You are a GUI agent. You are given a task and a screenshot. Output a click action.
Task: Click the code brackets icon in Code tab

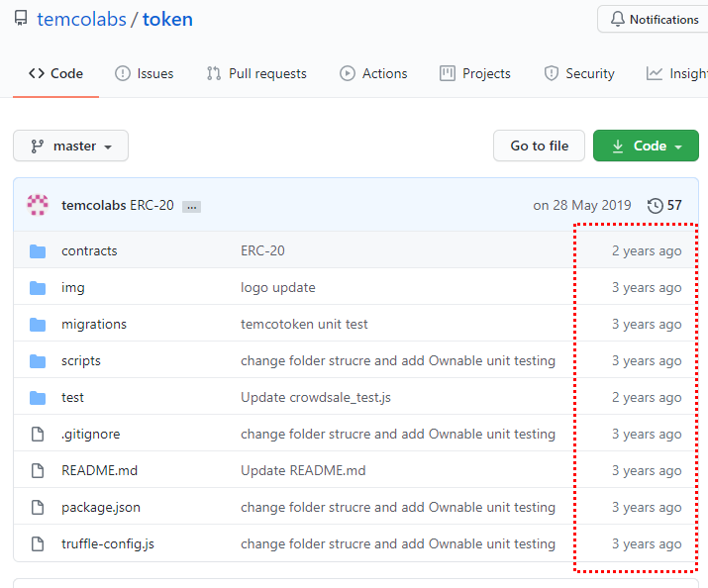pyautogui.click(x=37, y=73)
